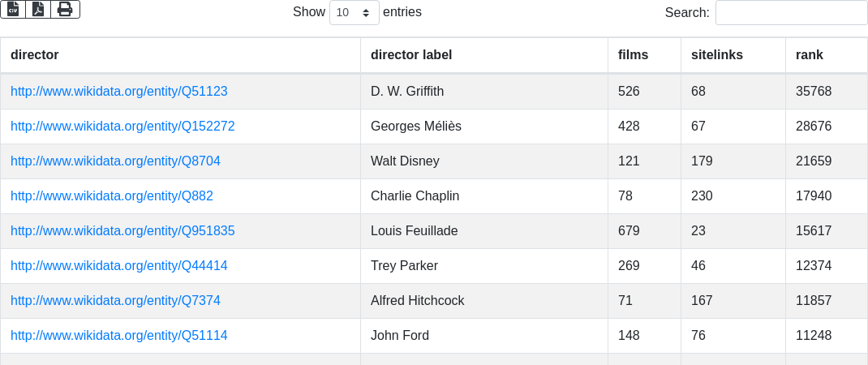Viewport: 868px width, 365px height.
Task: Follow the Q8704 Walt Disney entity link
Action: pos(116,161)
